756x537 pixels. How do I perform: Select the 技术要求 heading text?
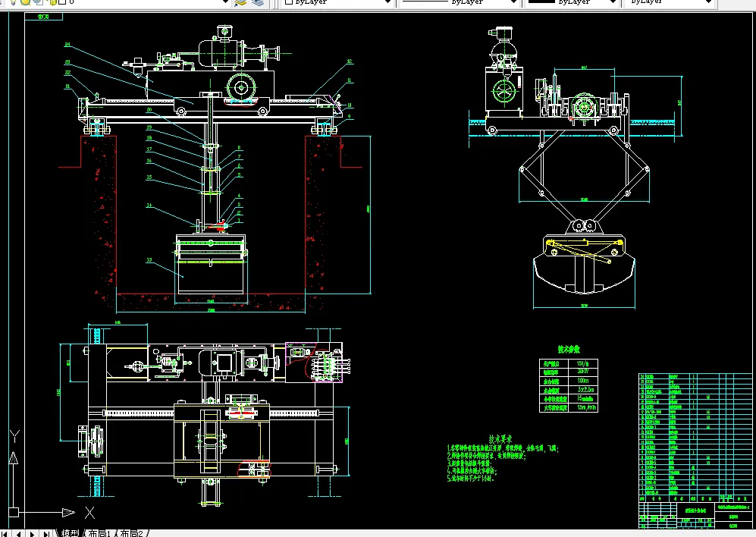500,439
